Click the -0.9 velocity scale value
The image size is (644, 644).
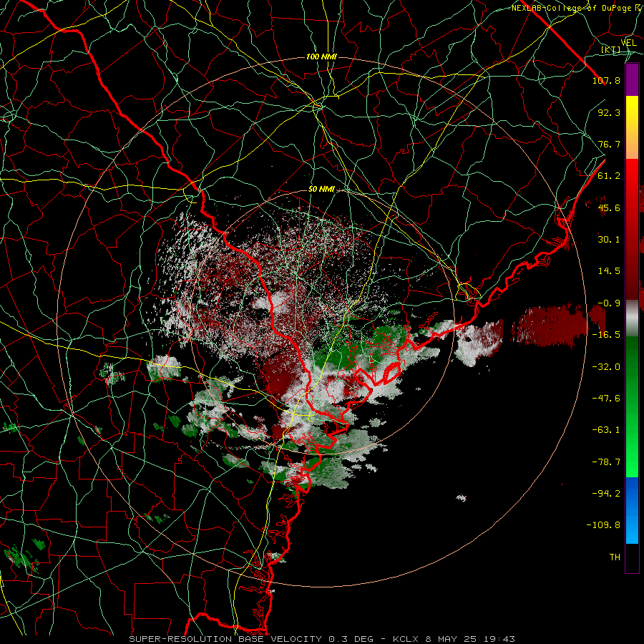tap(609, 303)
